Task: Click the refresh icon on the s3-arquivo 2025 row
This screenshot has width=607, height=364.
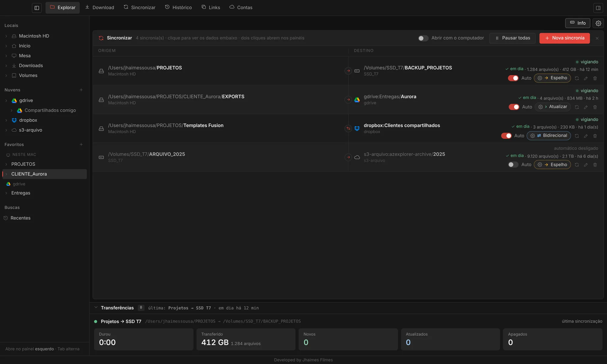Action: 577,165
